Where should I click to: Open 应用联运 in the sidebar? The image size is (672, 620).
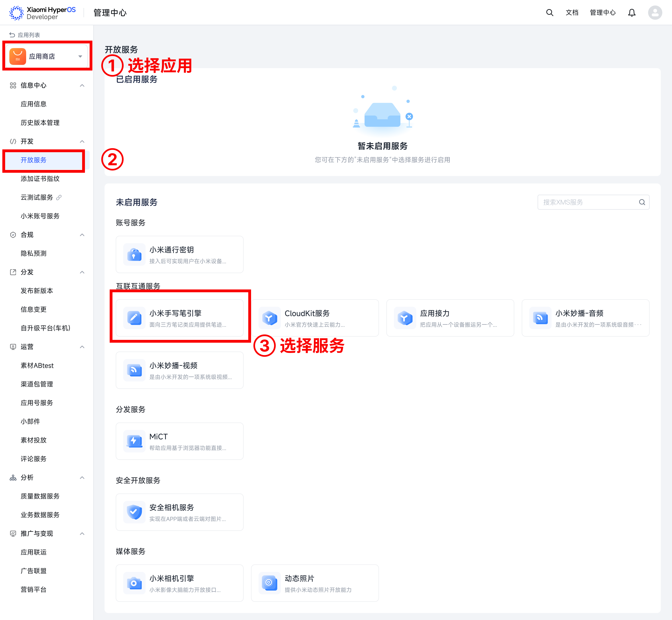click(34, 552)
